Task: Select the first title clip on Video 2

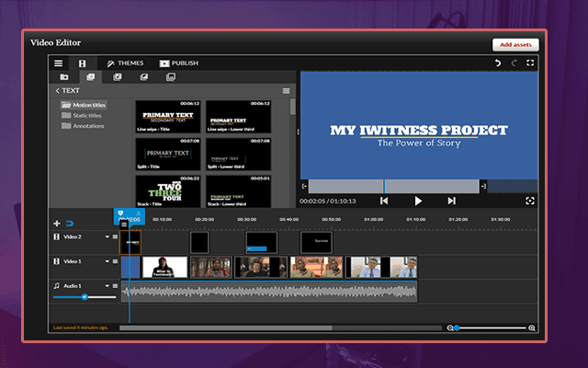Action: pos(130,243)
